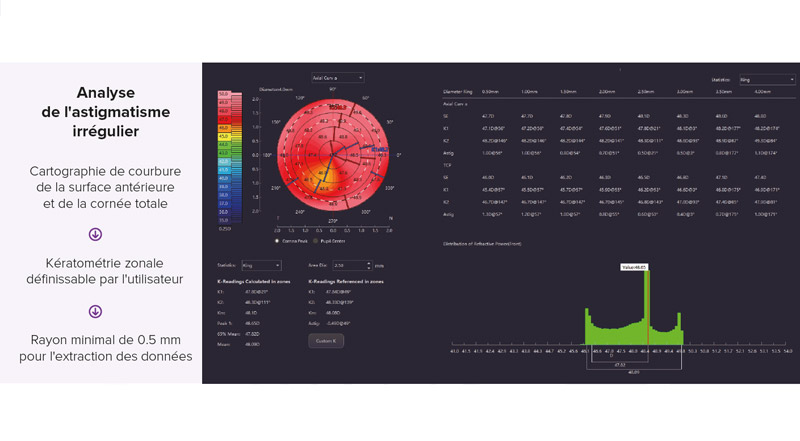Click the "Rayon minimal de 0.5 mm" text
This screenshot has width=800, height=441.
click(x=106, y=340)
